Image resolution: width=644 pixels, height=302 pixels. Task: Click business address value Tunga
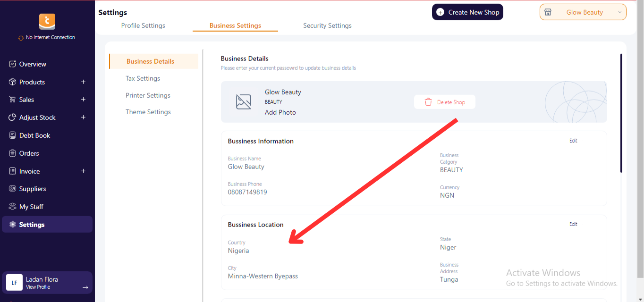pyautogui.click(x=449, y=279)
